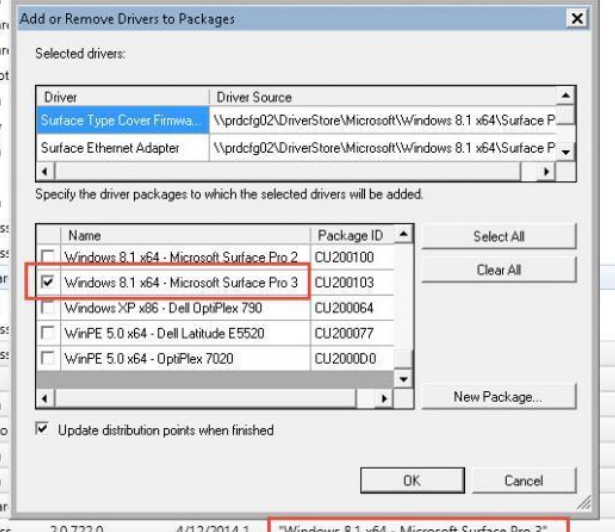Check the Windows XP x86 Dell OptiPlex 790 package

[x=48, y=308]
